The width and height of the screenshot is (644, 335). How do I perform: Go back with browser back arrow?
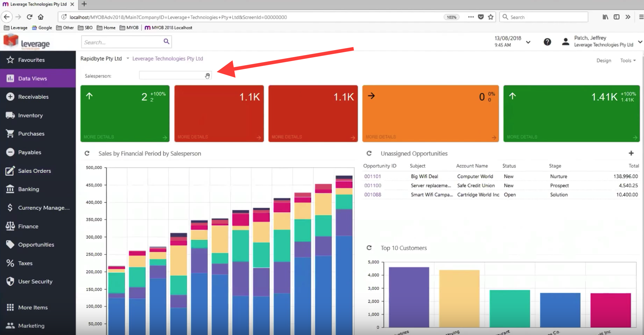click(7, 17)
